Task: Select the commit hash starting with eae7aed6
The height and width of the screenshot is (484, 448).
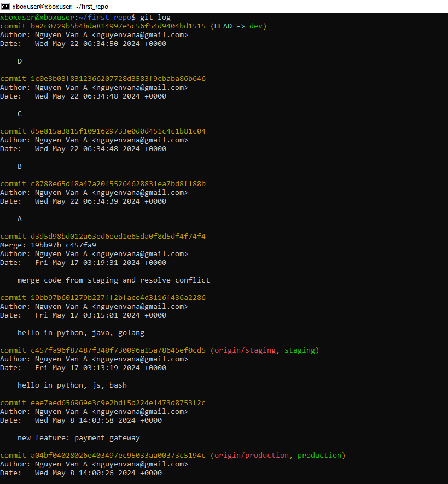Action: click(x=118, y=403)
